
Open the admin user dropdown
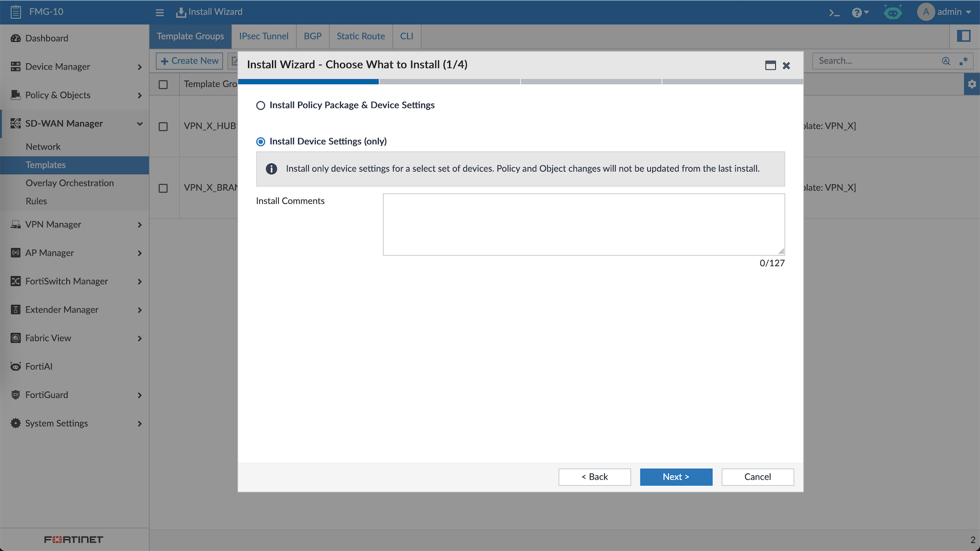[945, 12]
